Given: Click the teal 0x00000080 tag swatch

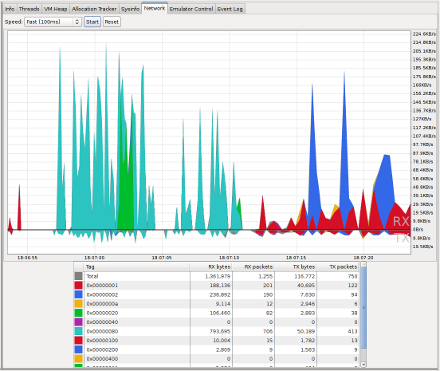Looking at the screenshot, I should pyautogui.click(x=78, y=331).
